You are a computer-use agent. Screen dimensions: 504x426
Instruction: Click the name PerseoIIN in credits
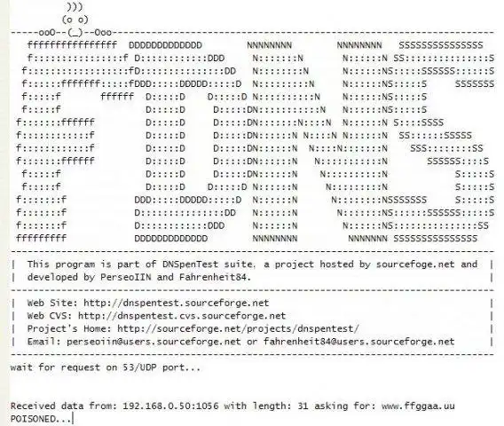(x=126, y=278)
